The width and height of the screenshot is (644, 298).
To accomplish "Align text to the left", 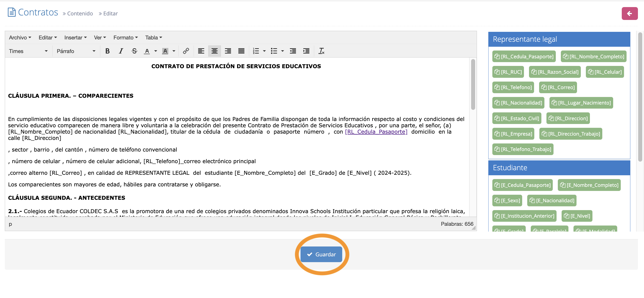I will 201,51.
